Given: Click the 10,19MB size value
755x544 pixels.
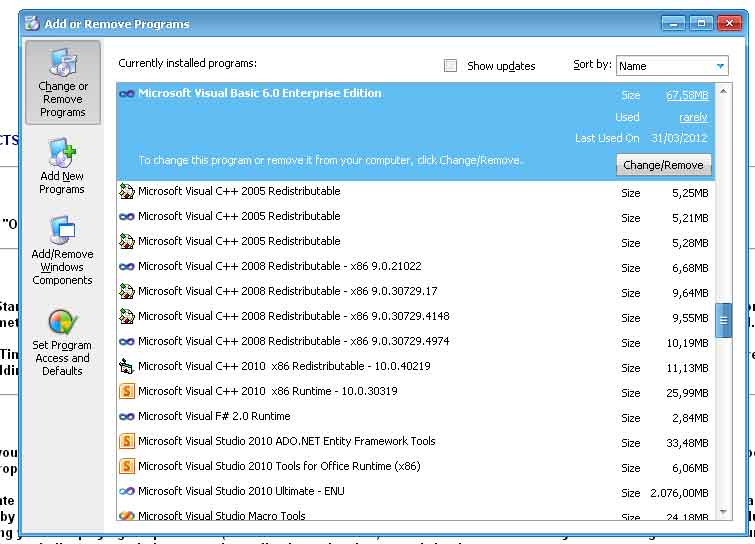Looking at the screenshot, I should point(687,343).
